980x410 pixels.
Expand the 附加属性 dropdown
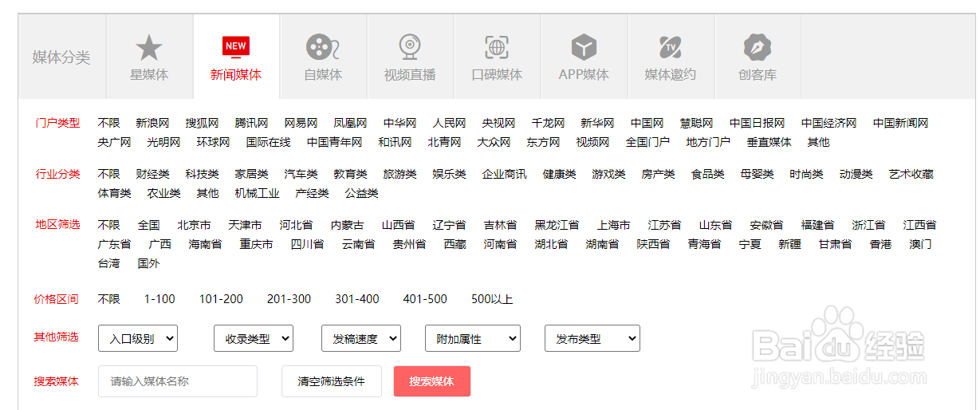(473, 338)
